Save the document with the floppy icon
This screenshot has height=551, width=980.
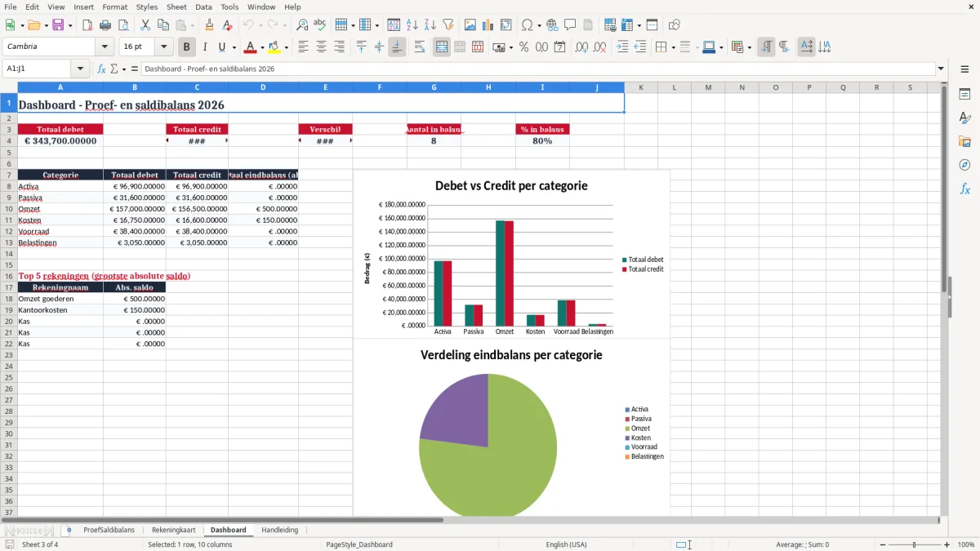tap(58, 25)
